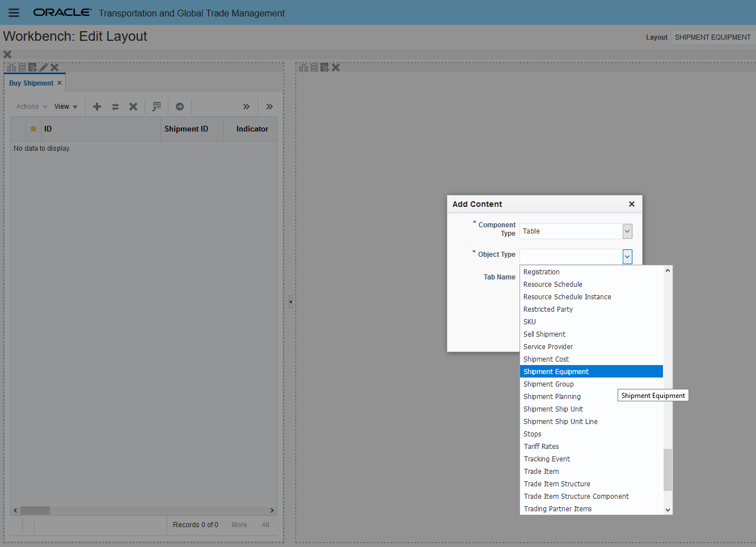Select the highlighted Shipment Equipment option
Viewport: 756px width, 547px height.
[592, 372]
